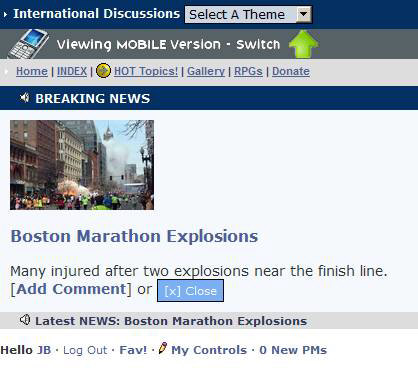Go to the Home page
Image resolution: width=418 pixels, height=384 pixels.
(x=32, y=71)
